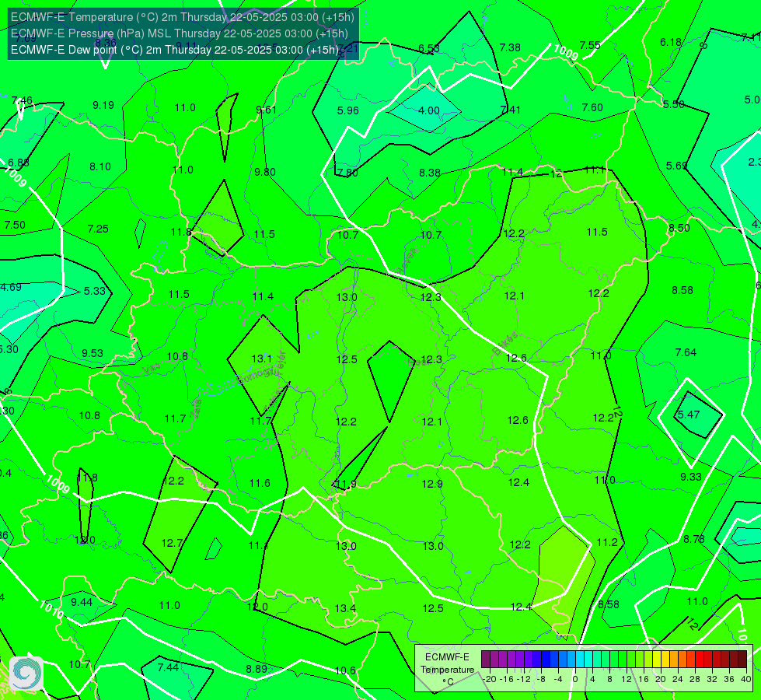The image size is (761, 700).
Task: Click the 7.44 temperature value
Action: [169, 668]
